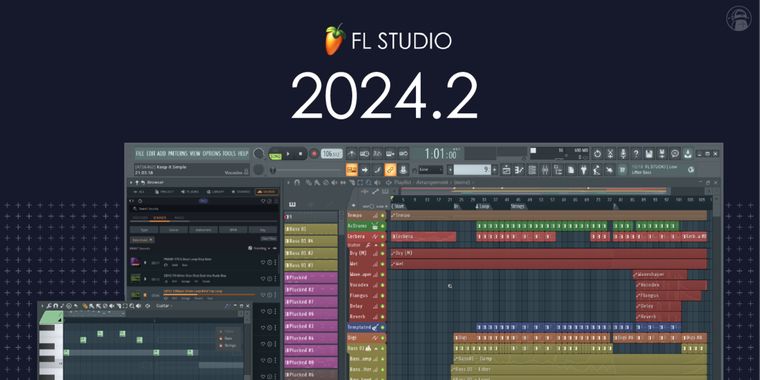Open the View menu

(x=195, y=154)
